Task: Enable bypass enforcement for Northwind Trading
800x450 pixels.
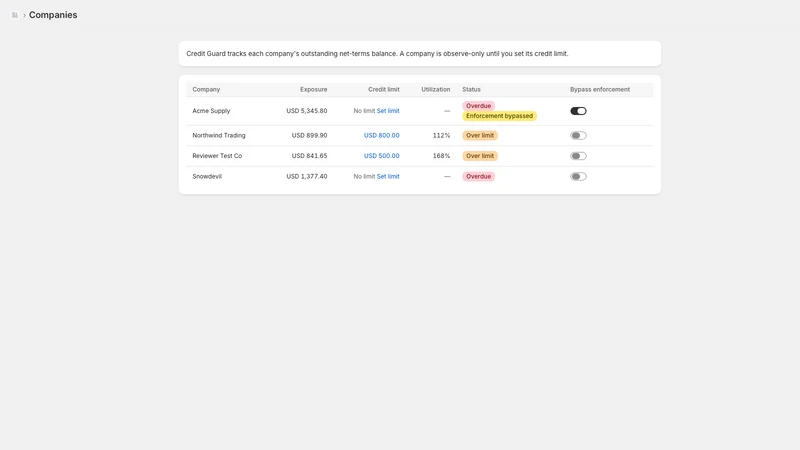Action: tap(578, 135)
